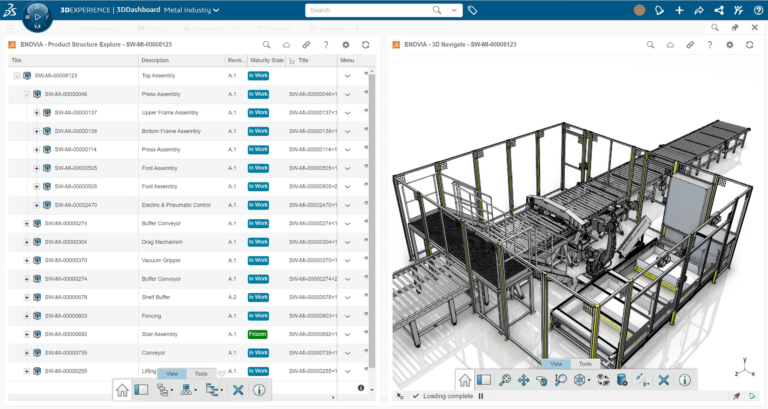Collapse the SW-MI-00000046 press assembly node

(x=26, y=95)
